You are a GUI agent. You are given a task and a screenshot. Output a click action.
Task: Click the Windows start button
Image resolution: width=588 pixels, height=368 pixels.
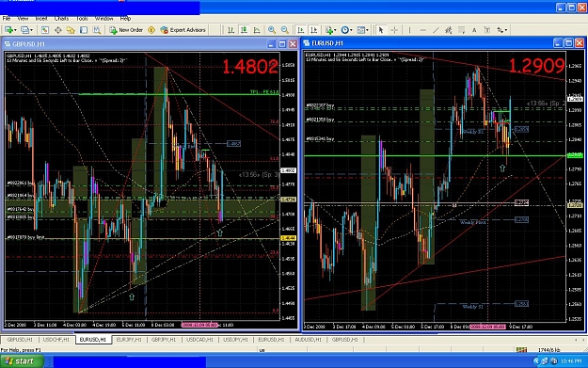[x=22, y=361]
